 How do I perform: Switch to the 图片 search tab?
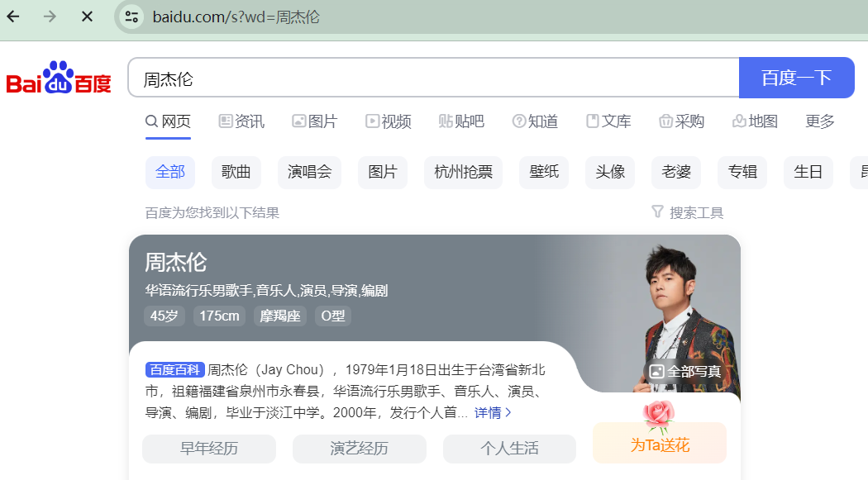point(315,121)
